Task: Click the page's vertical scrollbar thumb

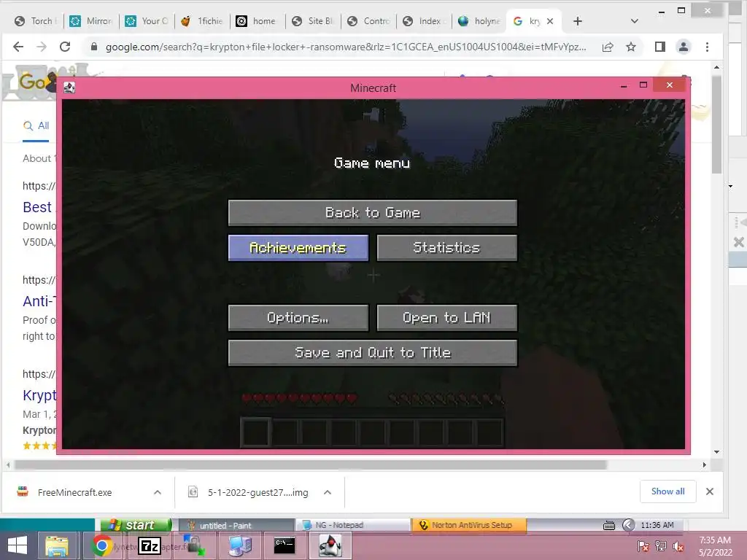Action: coord(716,125)
